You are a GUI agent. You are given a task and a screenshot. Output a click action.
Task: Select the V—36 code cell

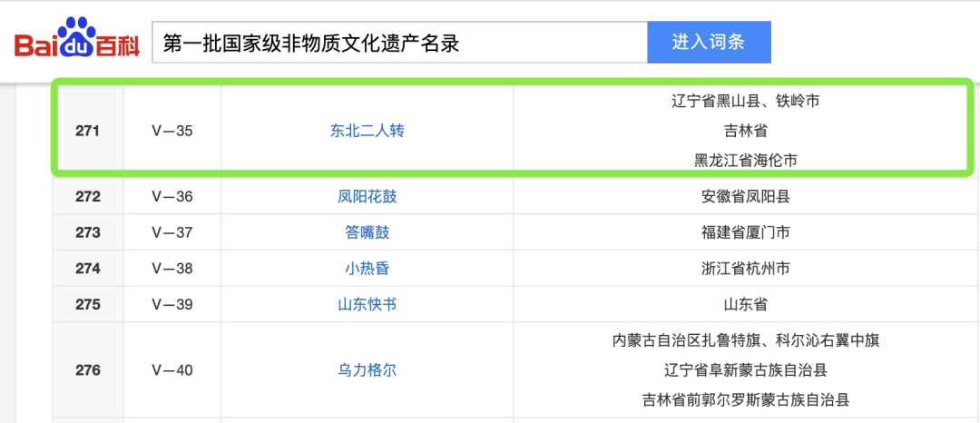click(172, 196)
